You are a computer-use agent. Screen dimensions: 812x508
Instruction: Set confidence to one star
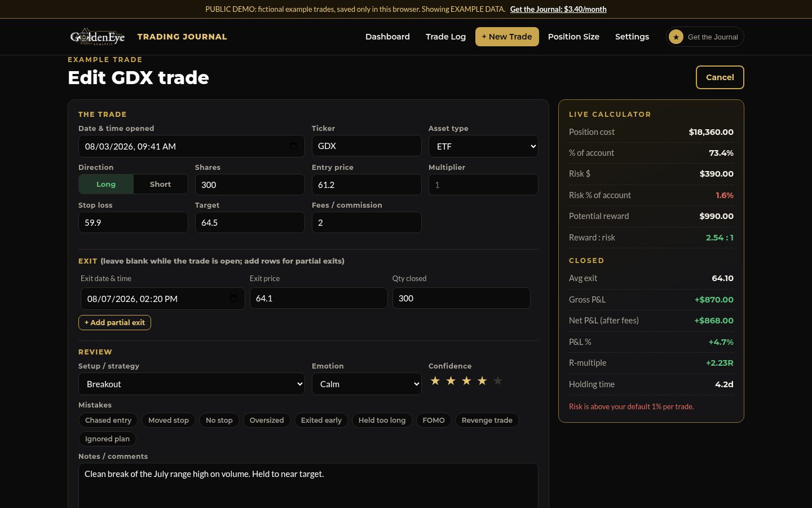tap(435, 381)
